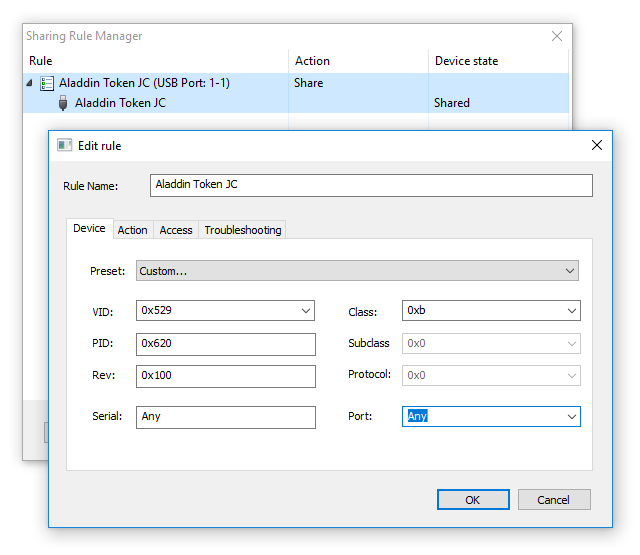The image size is (640, 555).
Task: Switch to the Access tab
Action: [x=176, y=230]
